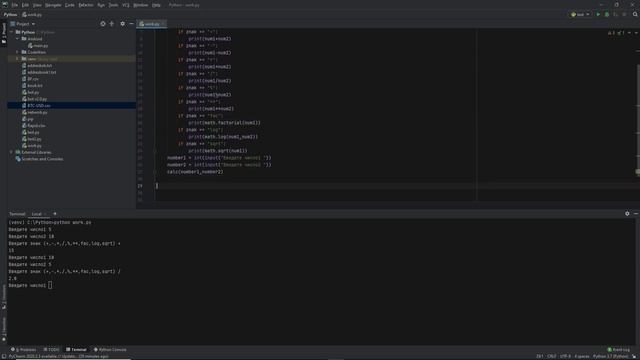
Task: Open the Navigate menu
Action: point(53,5)
